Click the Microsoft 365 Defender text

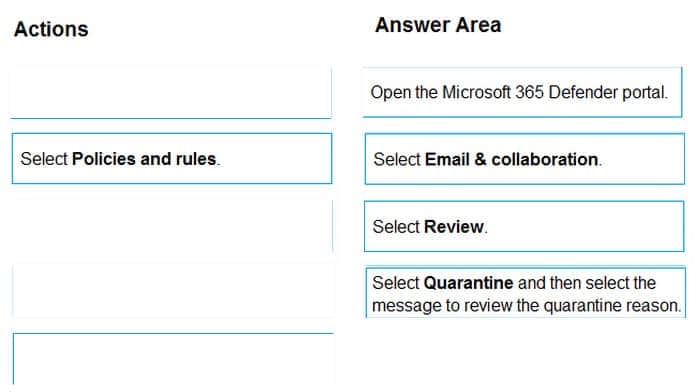pos(493,92)
